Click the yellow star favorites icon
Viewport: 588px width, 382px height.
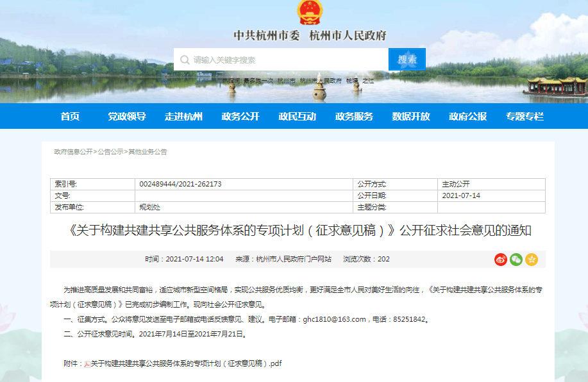[x=532, y=260]
